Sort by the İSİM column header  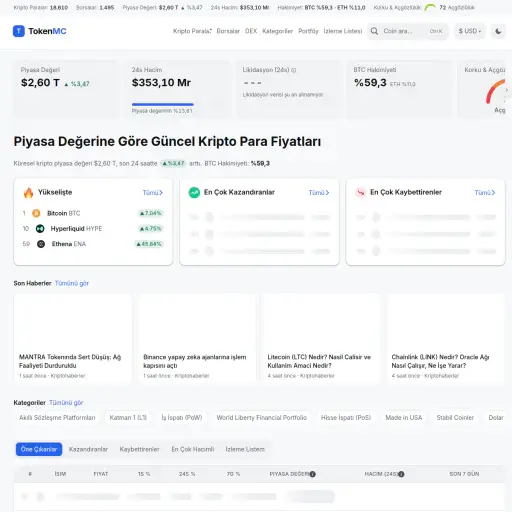tap(60, 474)
